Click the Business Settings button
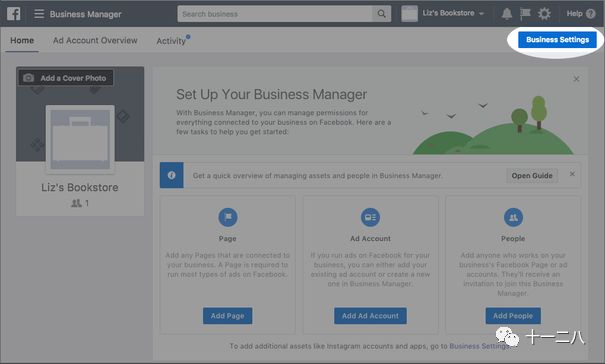This screenshot has height=364, width=605. [x=557, y=40]
